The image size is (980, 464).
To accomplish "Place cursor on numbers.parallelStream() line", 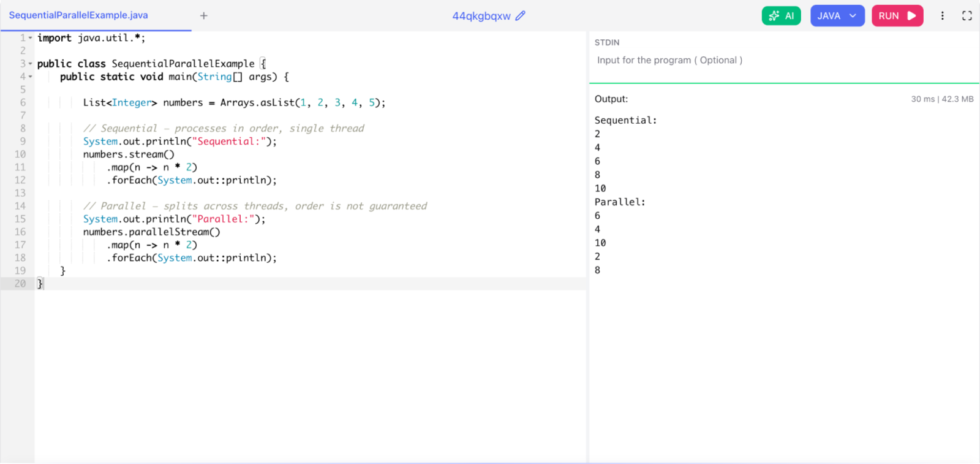I will tap(151, 232).
